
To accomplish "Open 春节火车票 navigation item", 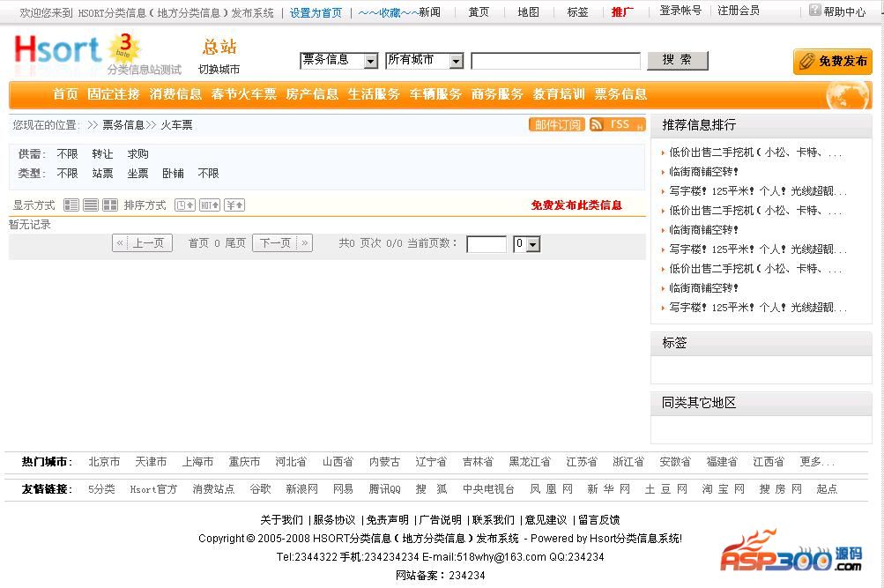I will (x=243, y=94).
